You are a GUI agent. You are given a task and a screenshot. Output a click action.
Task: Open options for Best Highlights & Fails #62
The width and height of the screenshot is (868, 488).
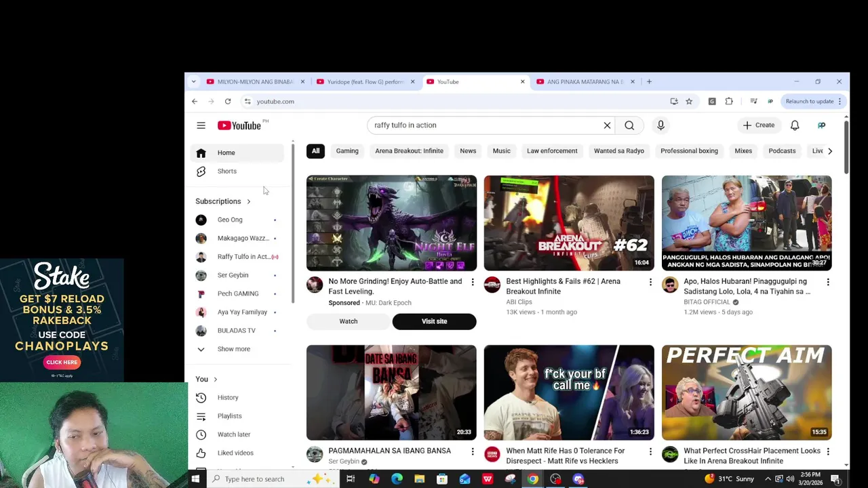pos(650,282)
